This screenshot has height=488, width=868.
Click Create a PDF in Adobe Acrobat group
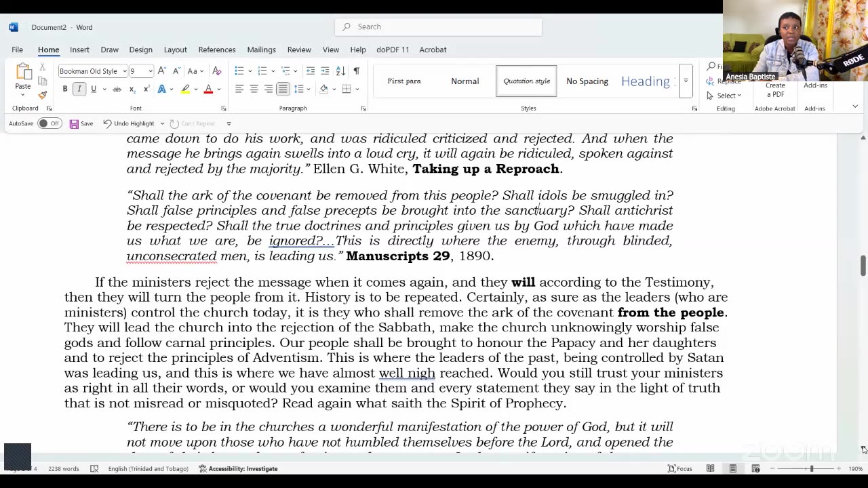pyautogui.click(x=775, y=90)
